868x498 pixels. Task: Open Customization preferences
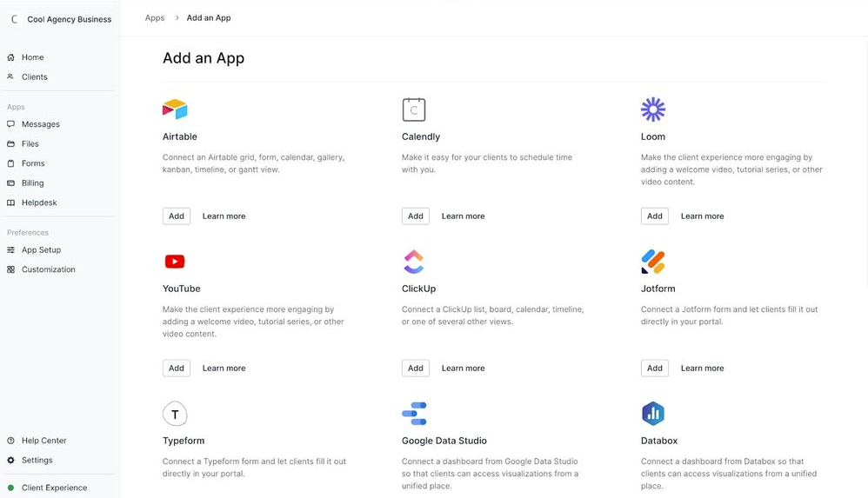48,269
